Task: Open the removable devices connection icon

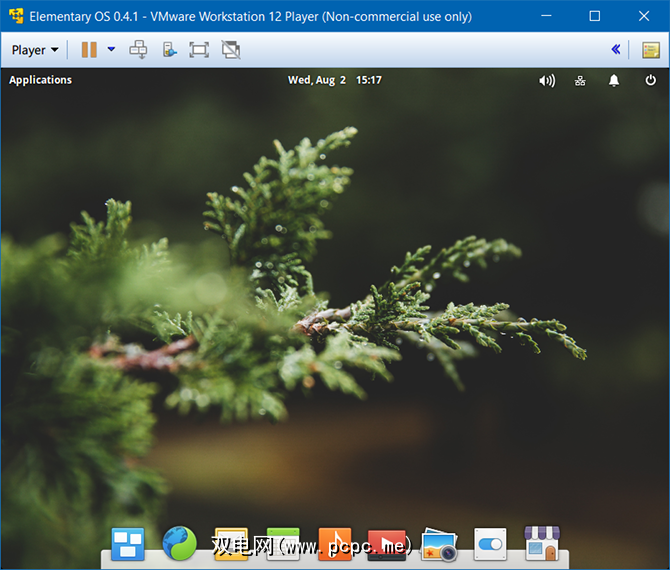Action: pyautogui.click(x=170, y=50)
